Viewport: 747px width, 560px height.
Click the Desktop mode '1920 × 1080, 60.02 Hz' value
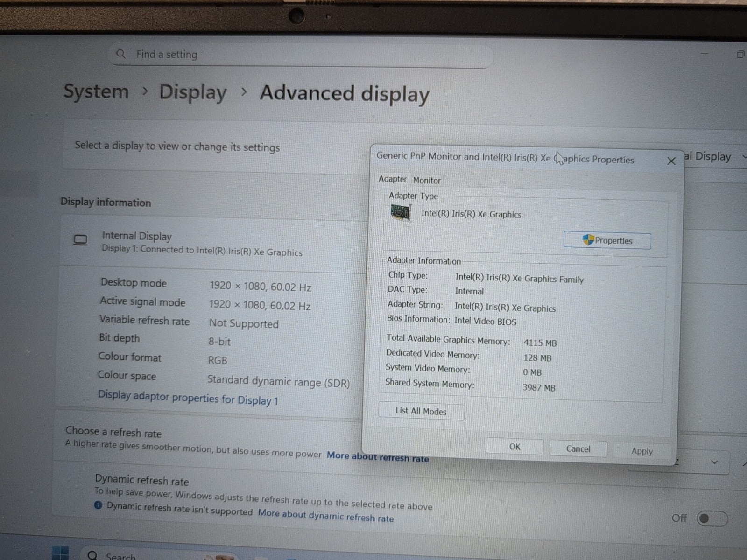[260, 287]
